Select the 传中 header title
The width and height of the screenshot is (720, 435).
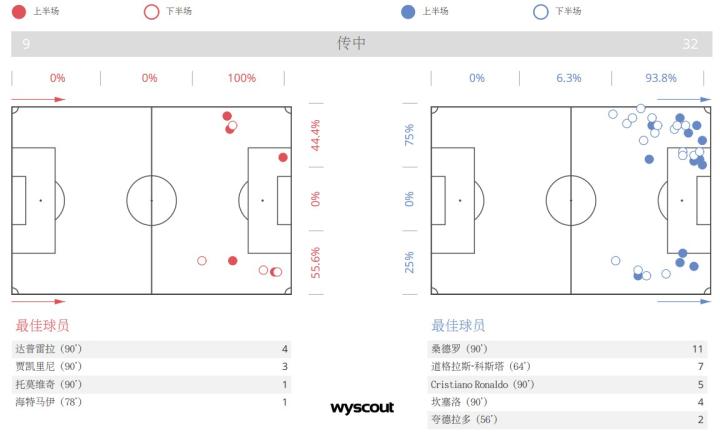click(352, 44)
